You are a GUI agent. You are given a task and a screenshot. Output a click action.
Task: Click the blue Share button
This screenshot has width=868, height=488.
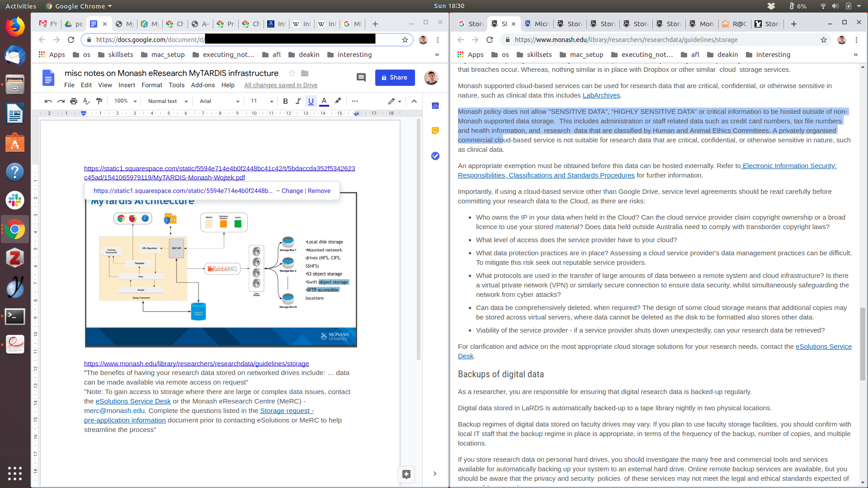pos(395,77)
